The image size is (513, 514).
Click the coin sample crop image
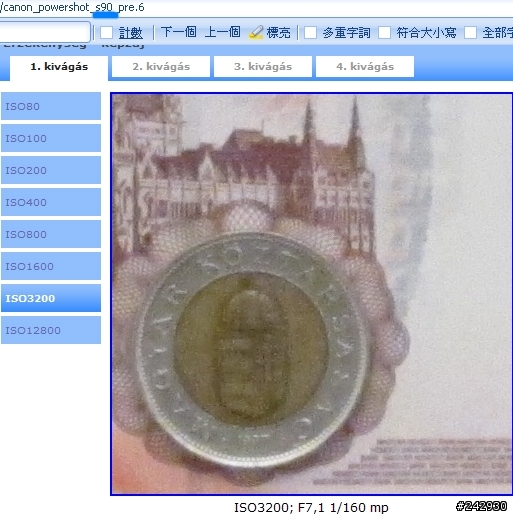(x=311, y=294)
